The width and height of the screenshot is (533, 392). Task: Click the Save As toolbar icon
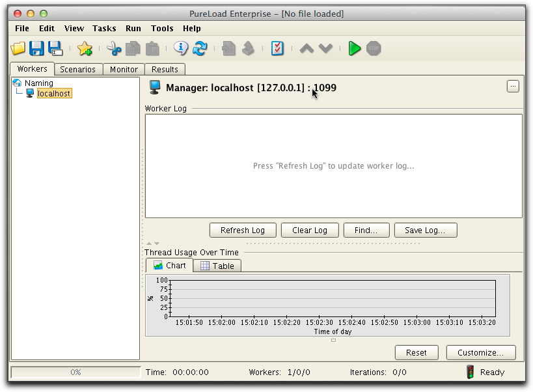coord(55,48)
